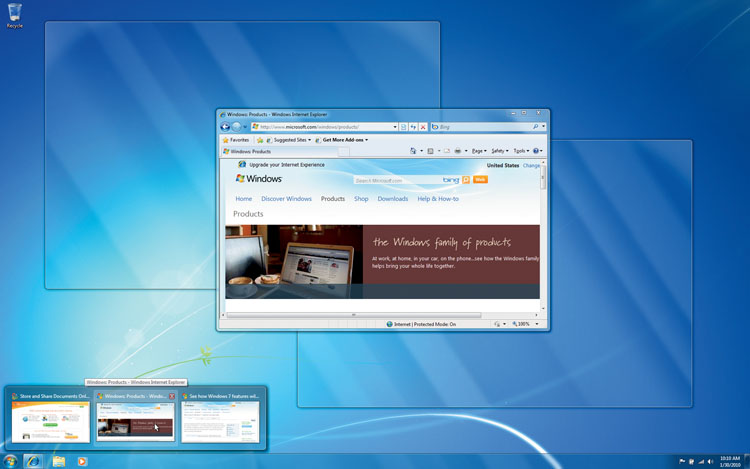Click the Windows family of products banner

383,262
